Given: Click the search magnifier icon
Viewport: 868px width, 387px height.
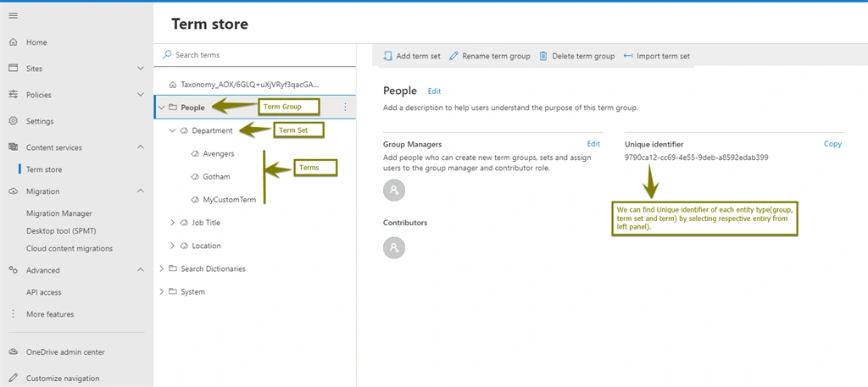Looking at the screenshot, I should 167,55.
